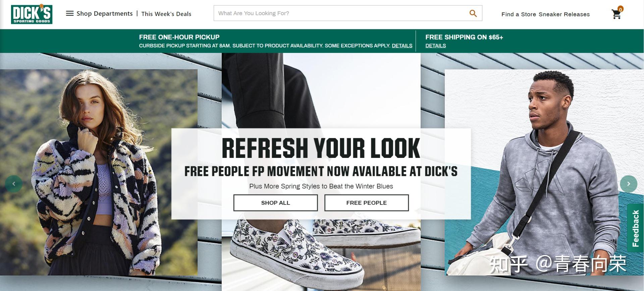Open free shipping DETAILS link
Image resolution: width=644 pixels, height=291 pixels.
coord(436,46)
